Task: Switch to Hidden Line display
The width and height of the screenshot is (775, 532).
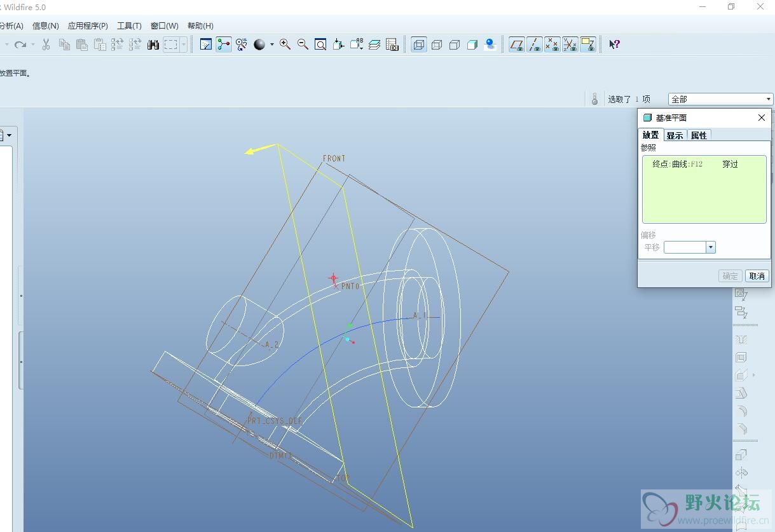Action: pyautogui.click(x=437, y=44)
